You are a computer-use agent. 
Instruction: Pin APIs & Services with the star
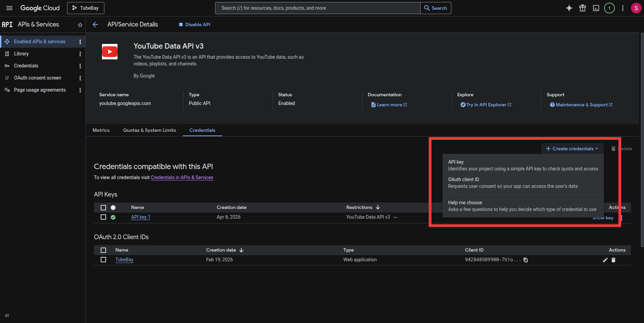[80, 24]
